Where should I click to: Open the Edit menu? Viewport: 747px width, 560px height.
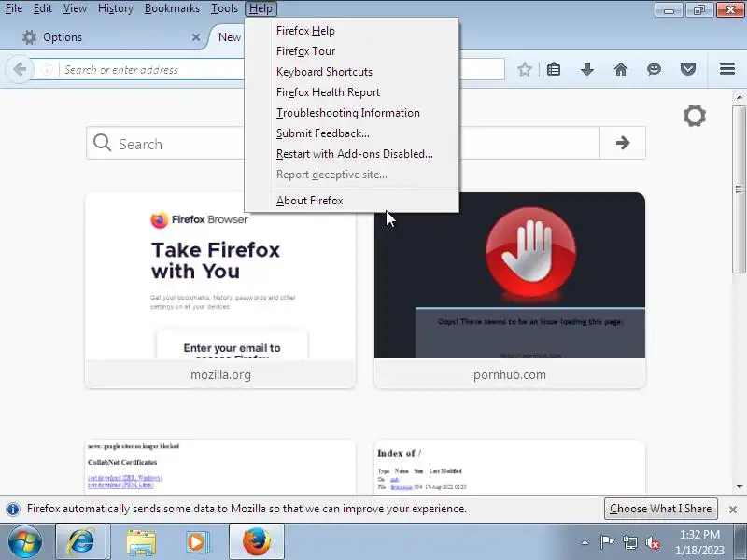click(42, 8)
